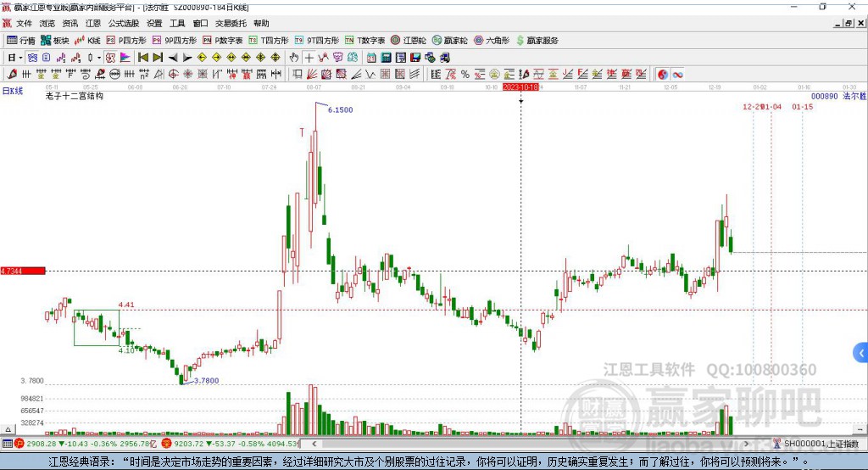This screenshot has width=868, height=470.
Task: Select the angle line tool
Action: click(x=355, y=75)
